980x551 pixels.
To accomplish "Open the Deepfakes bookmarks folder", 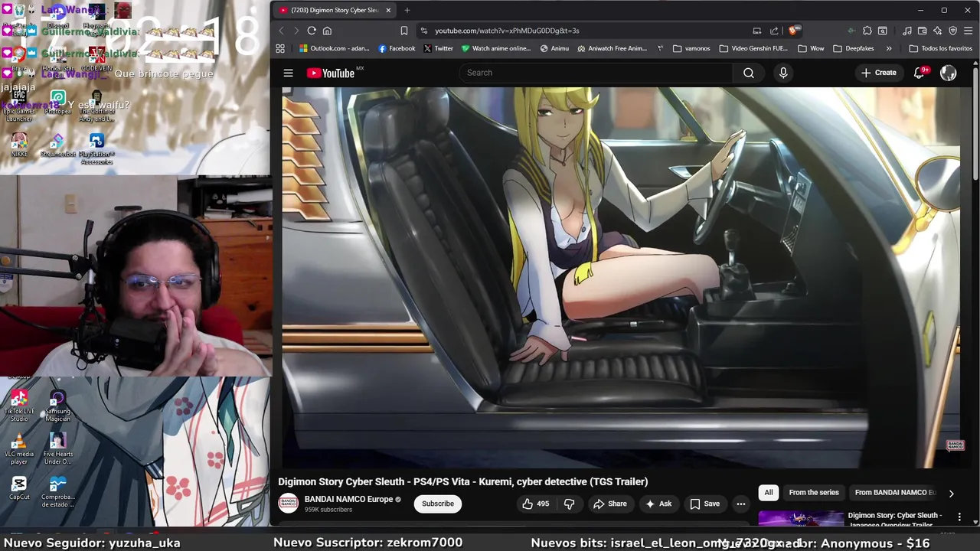I will 854,48.
